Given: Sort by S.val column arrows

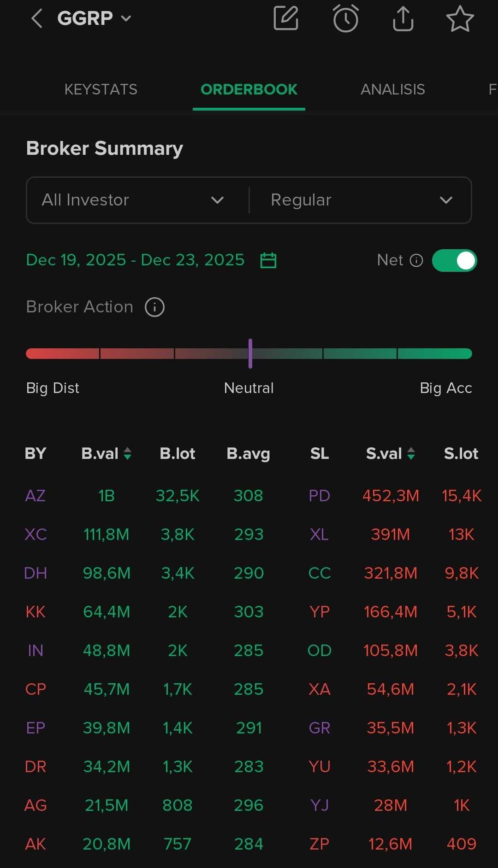Looking at the screenshot, I should (x=411, y=453).
